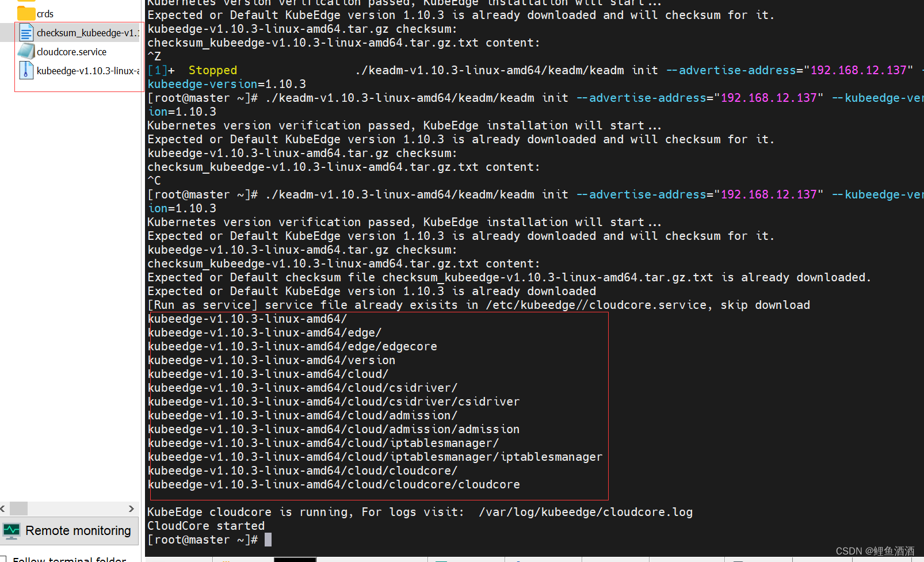Select the cloudcore.service file icon
Image resolution: width=924 pixels, height=562 pixels.
[x=26, y=51]
